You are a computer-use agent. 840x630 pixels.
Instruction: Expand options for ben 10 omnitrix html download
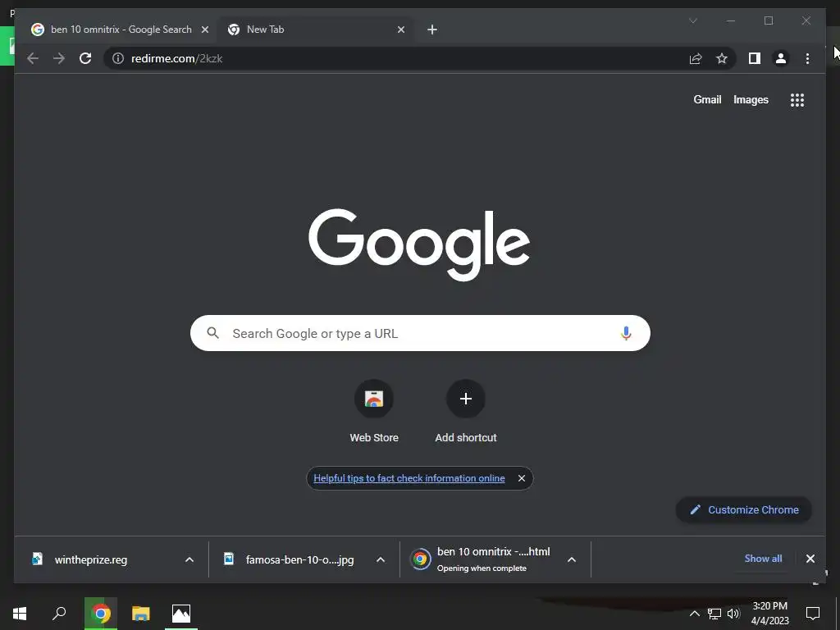point(572,559)
